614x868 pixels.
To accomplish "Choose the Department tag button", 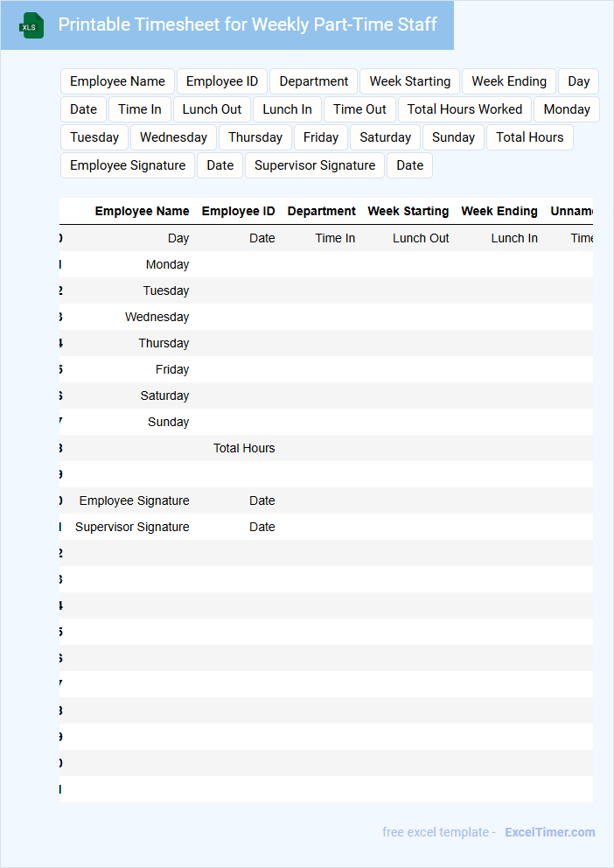I will 314,81.
